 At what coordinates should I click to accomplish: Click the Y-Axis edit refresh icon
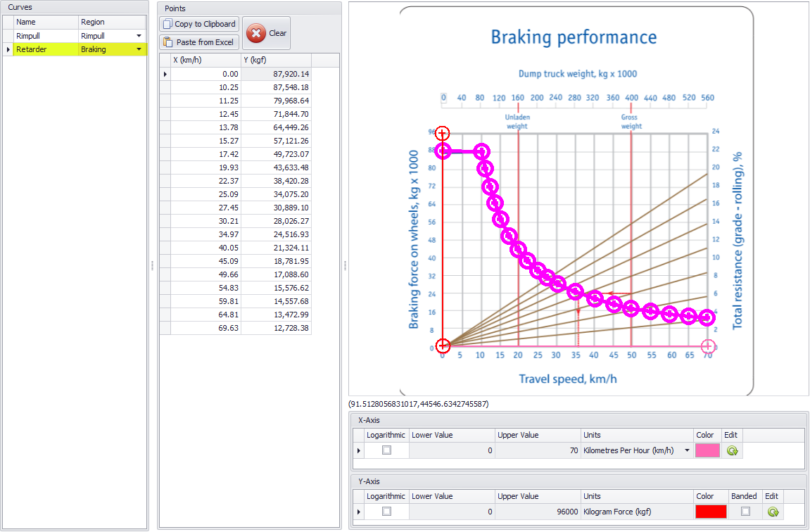tap(773, 512)
